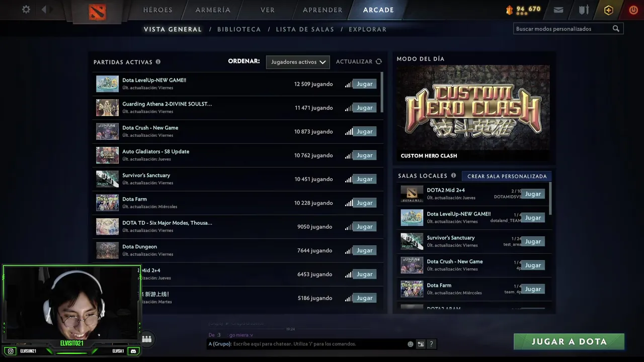
Task: Click Jugar for DOTA2 Mid 2+4 local room
Action: click(x=533, y=194)
